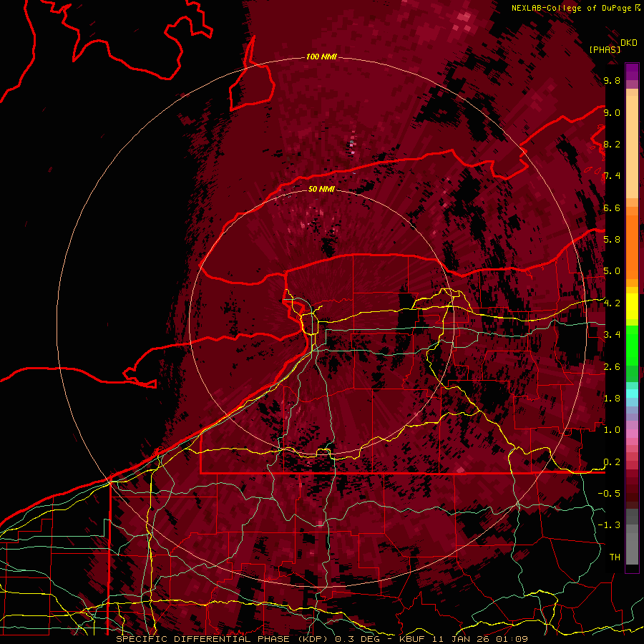This screenshot has width=644, height=644.
Task: Click the 3.4 value on the color scale
Action: (612, 335)
